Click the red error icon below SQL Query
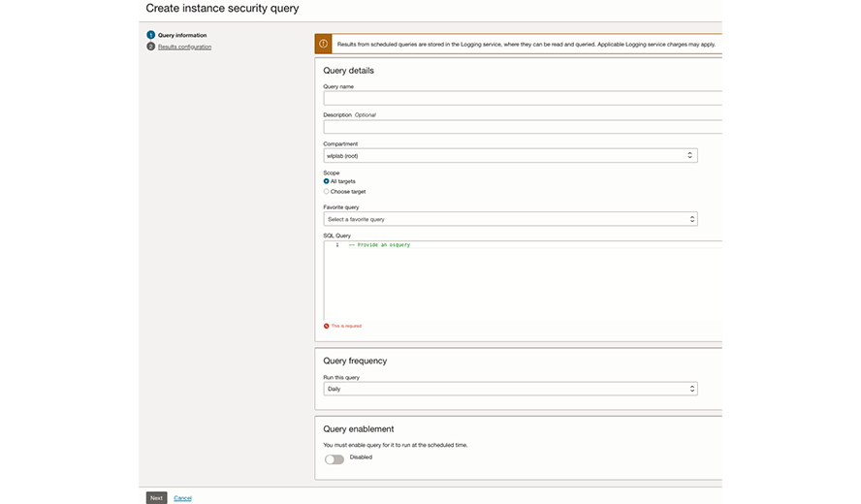The image size is (861, 504). [x=327, y=326]
